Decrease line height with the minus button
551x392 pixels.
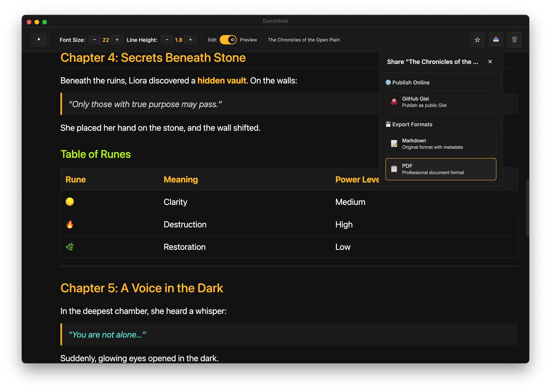pyautogui.click(x=167, y=40)
